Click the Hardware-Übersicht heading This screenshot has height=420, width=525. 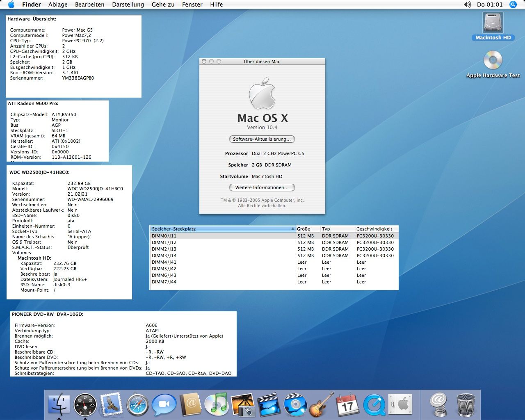pyautogui.click(x=32, y=19)
